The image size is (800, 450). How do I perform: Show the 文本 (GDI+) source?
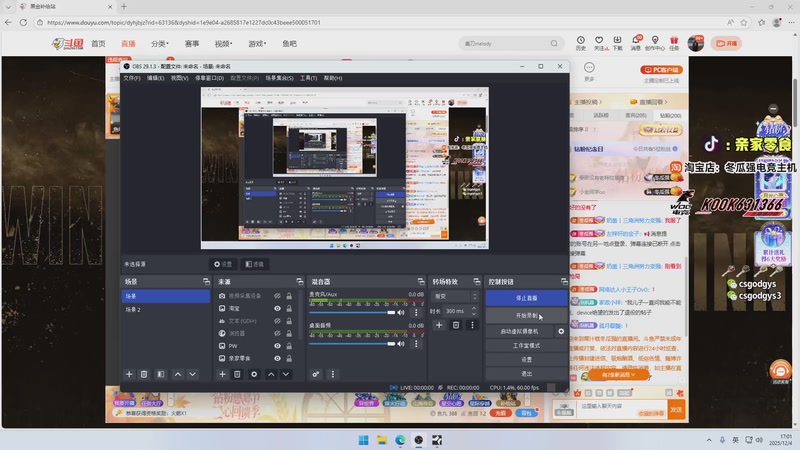(x=277, y=321)
